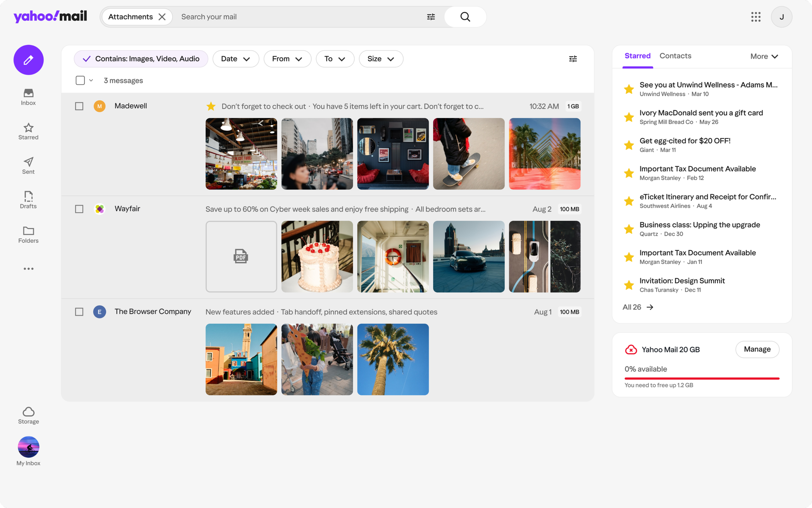Select the checkbox next to the Wayfair message
This screenshot has height=508, width=812.
pos(79,209)
